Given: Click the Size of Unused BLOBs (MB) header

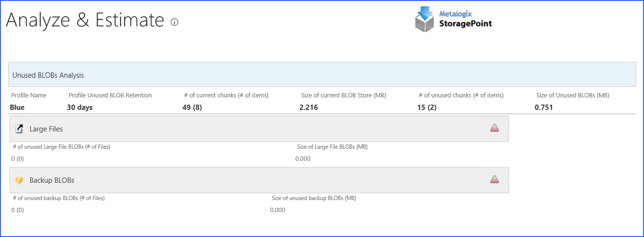Looking at the screenshot, I should pos(573,95).
